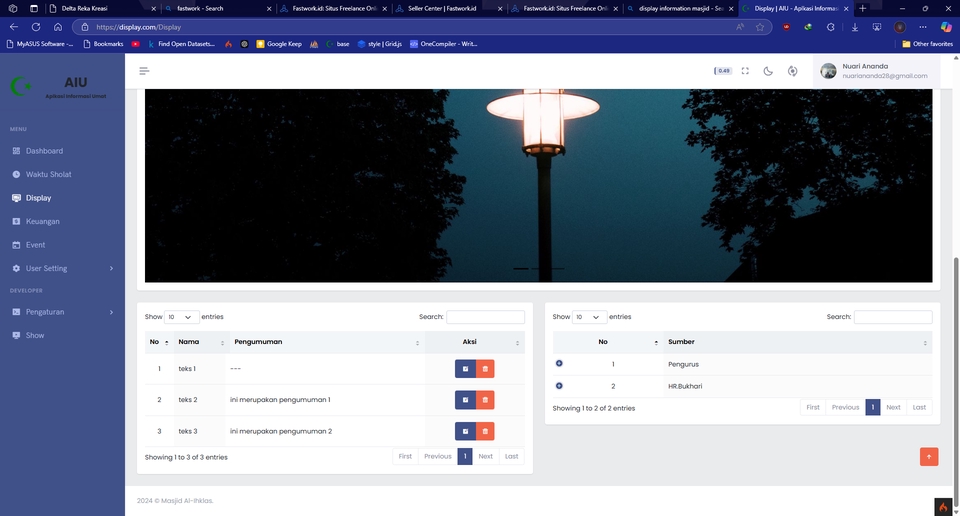Click the browser back arrow
960x516 pixels.
[14, 27]
